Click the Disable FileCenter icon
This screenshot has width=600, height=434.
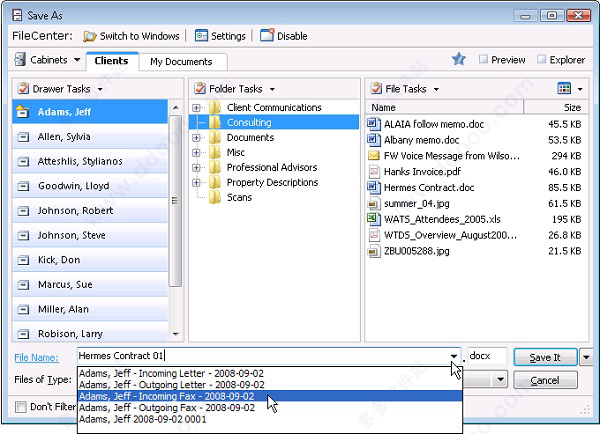click(267, 35)
